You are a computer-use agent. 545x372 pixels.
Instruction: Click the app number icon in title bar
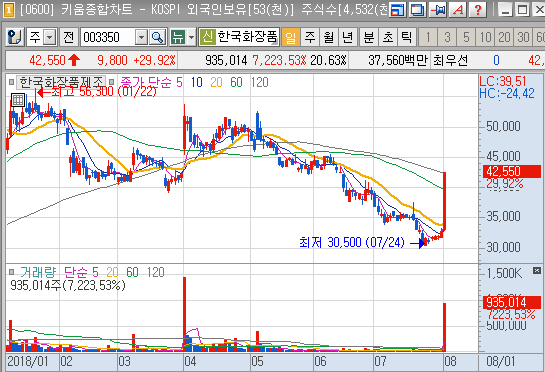click(8, 10)
